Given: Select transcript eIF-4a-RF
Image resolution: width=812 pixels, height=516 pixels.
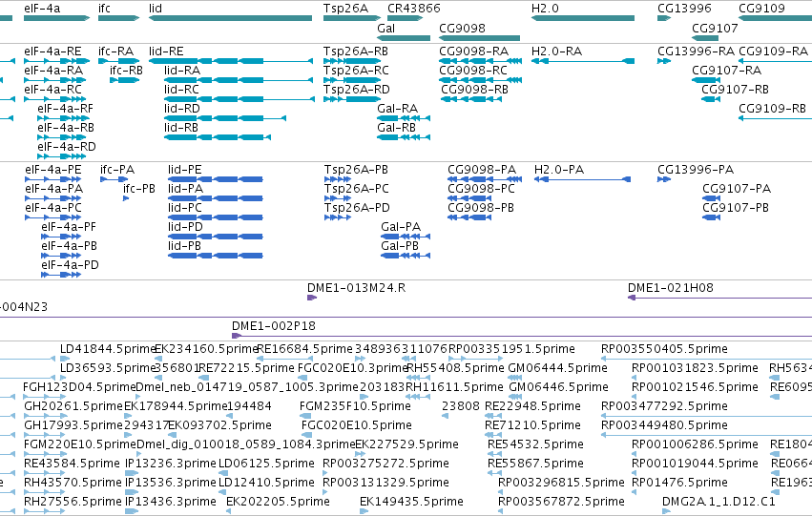Looking at the screenshot, I should pos(65,108).
